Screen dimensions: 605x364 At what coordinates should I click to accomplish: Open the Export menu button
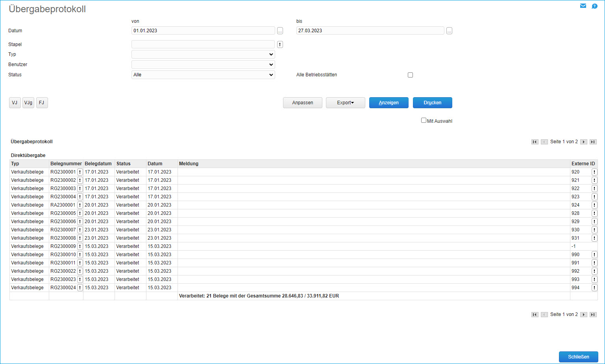click(345, 103)
